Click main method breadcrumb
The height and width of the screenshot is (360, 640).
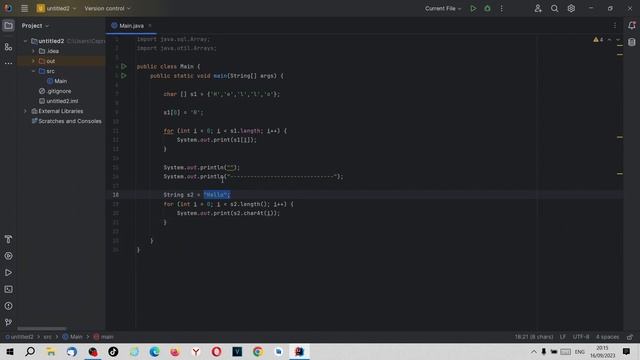[x=103, y=337]
